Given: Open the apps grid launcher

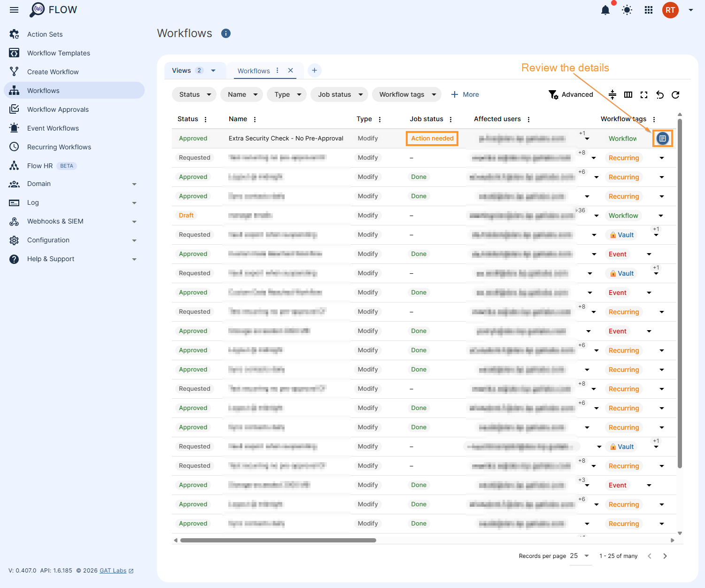Looking at the screenshot, I should (x=649, y=9).
